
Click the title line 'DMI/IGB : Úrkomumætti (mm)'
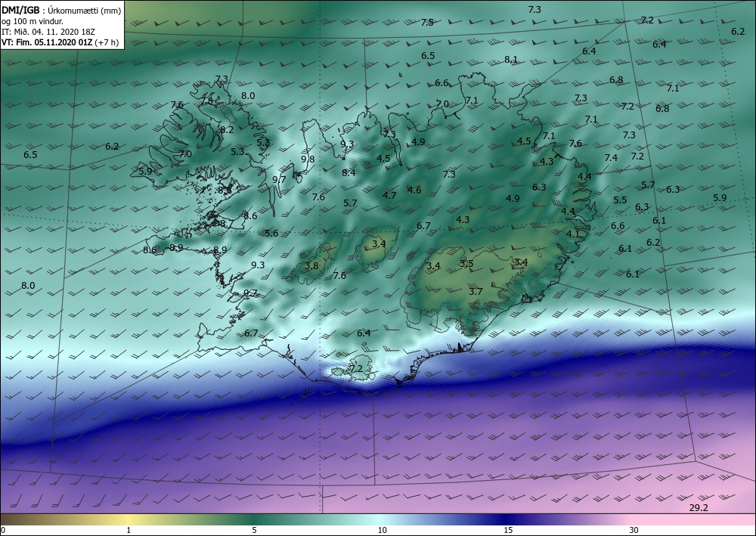[61, 10]
